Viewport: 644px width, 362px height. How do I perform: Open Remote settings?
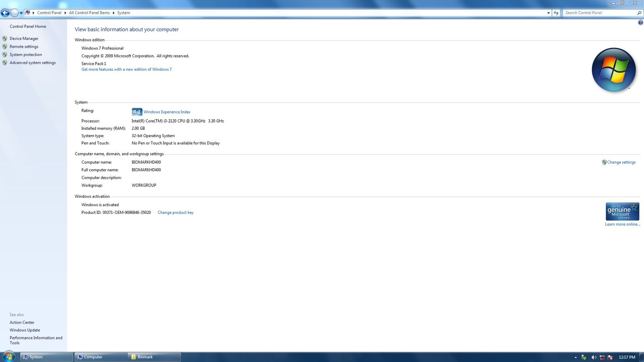tap(24, 47)
